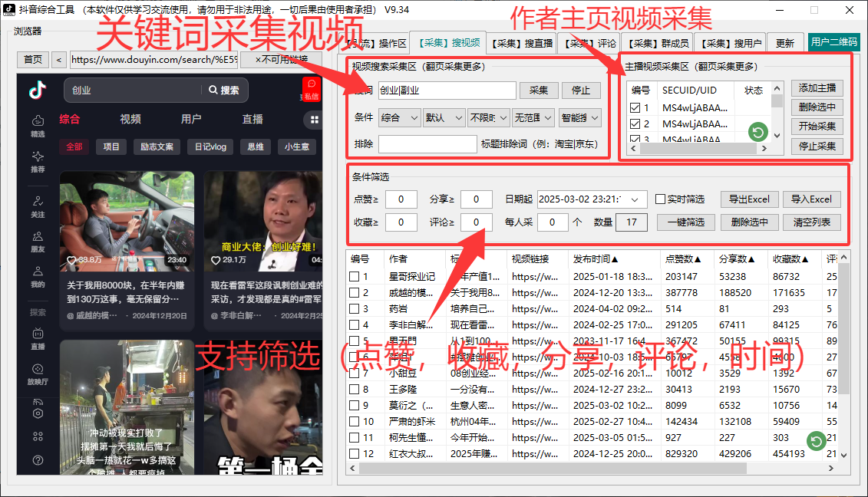868x497 pixels.
Task: Click the 排除 title exclusion input field
Action: pos(427,144)
